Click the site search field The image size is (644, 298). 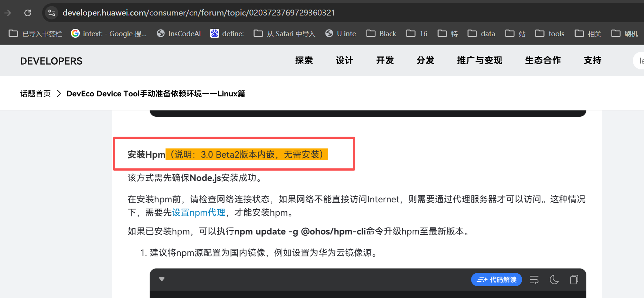tap(639, 61)
